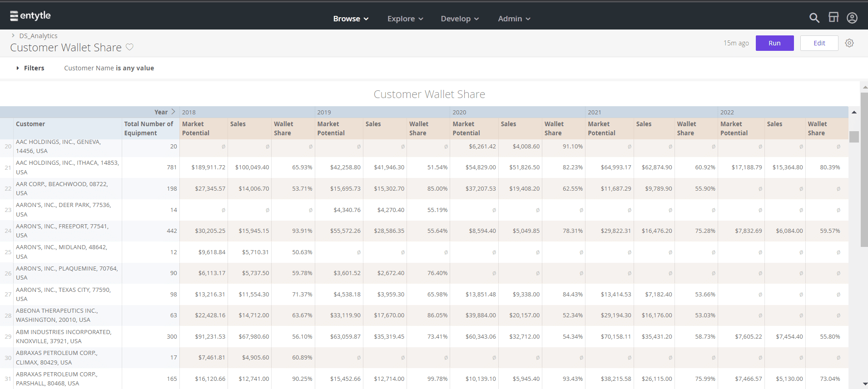Open the user account profile icon

pos(852,18)
